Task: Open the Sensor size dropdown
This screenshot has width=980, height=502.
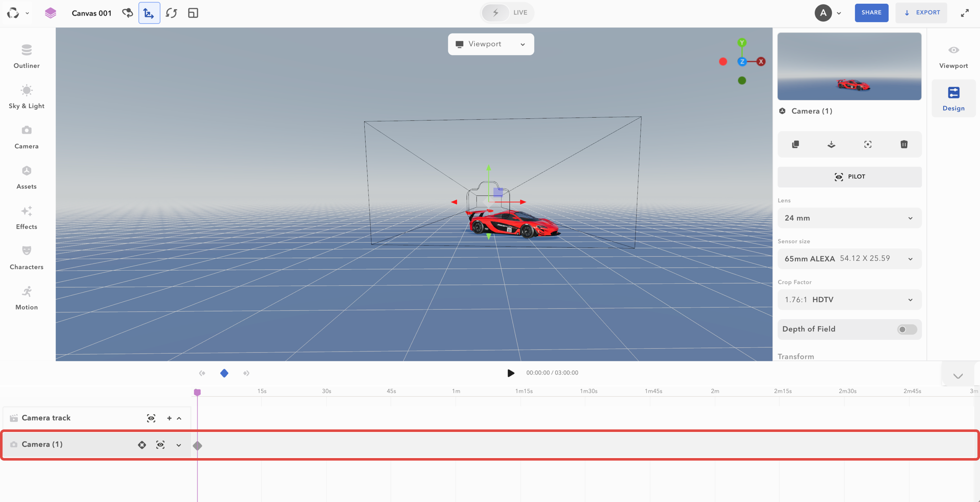Action: click(x=849, y=258)
